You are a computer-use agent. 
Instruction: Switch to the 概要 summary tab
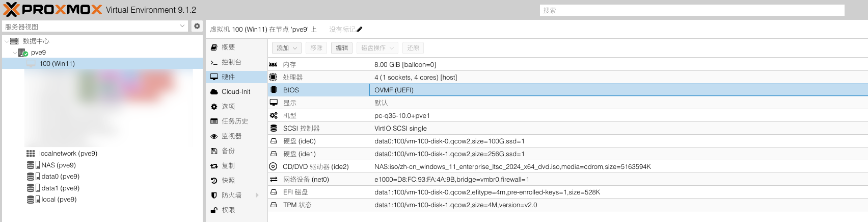[228, 47]
